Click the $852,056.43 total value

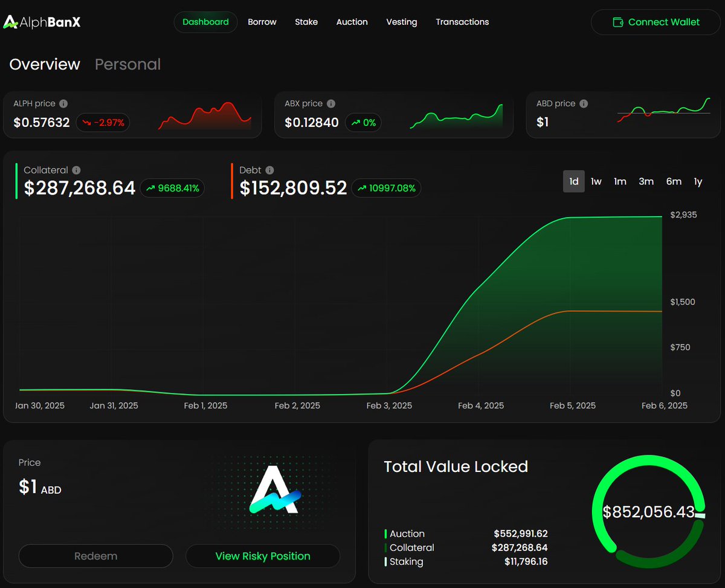(648, 512)
